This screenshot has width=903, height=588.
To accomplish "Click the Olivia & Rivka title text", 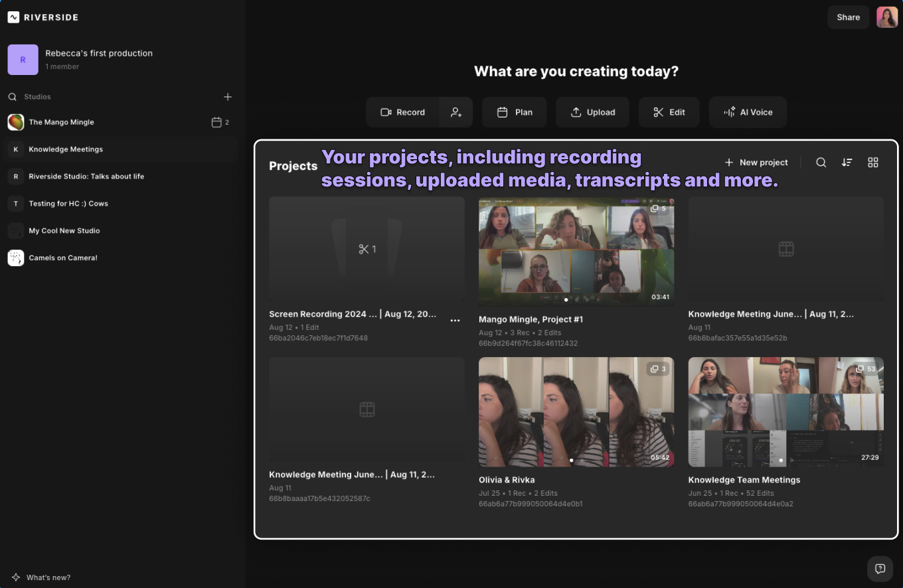I will 507,480.
